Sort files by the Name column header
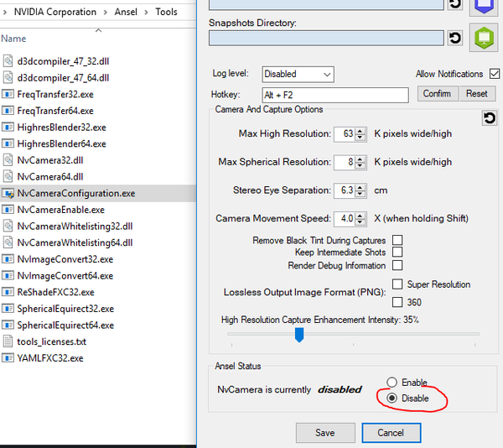 pos(13,39)
